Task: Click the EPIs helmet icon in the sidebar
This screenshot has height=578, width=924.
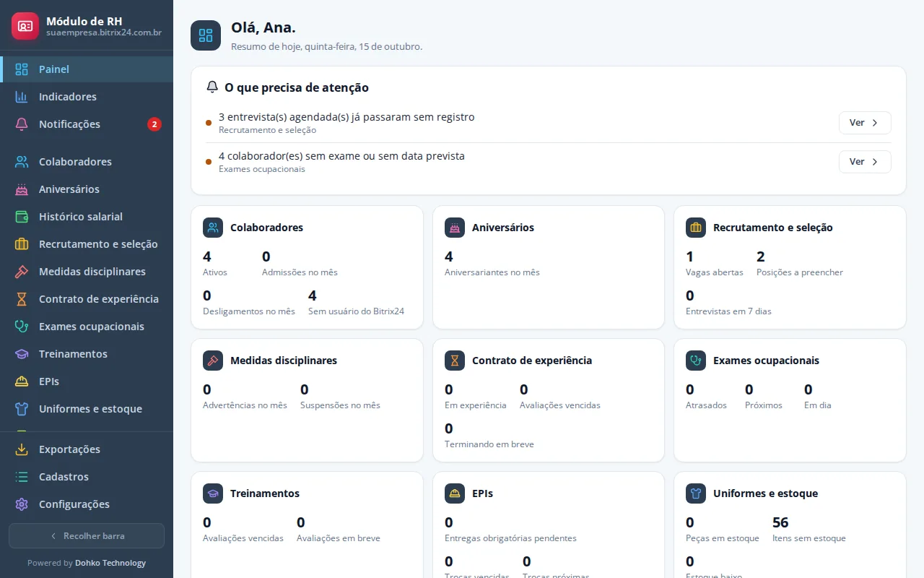Action: pos(22,381)
